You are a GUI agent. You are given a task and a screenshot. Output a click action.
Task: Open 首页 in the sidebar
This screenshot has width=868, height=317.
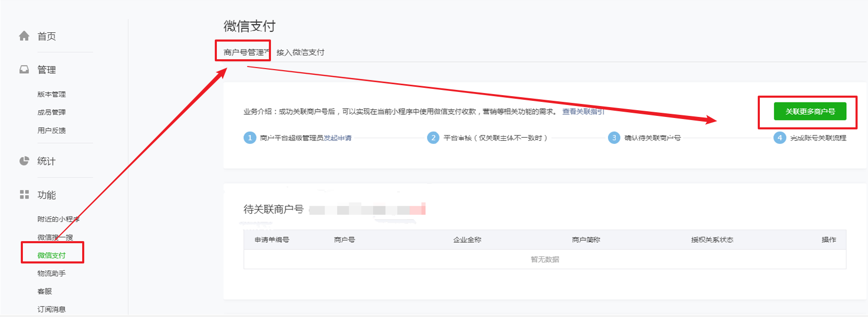[46, 36]
